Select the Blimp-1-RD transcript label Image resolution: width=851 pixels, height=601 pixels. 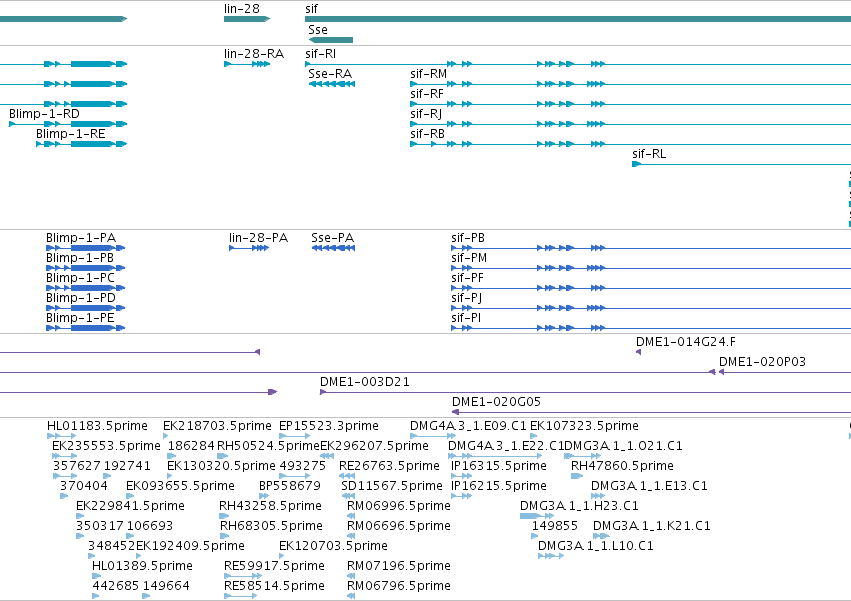[x=44, y=113]
